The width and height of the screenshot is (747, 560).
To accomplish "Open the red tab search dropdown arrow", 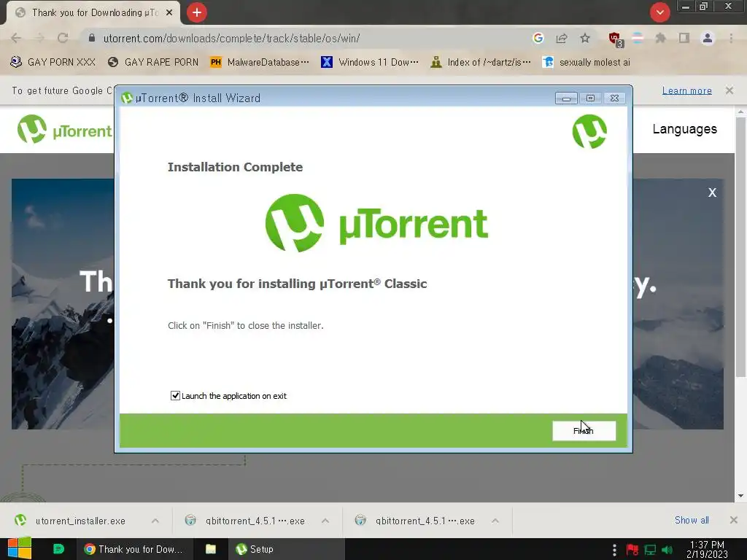I will pos(659,12).
